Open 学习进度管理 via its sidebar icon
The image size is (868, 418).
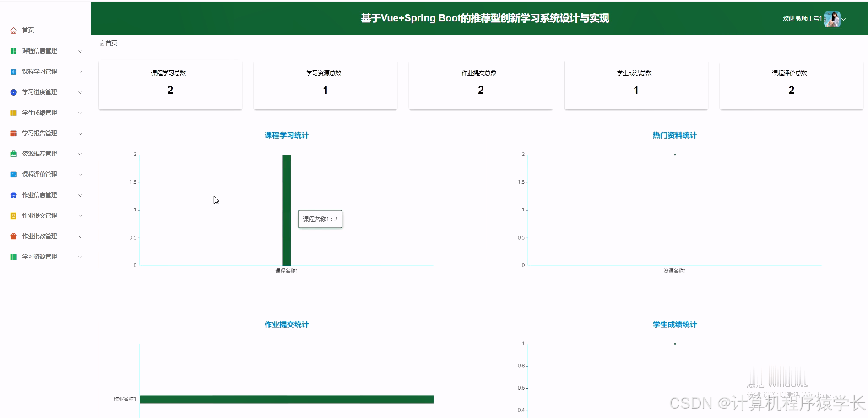pyautogui.click(x=13, y=92)
